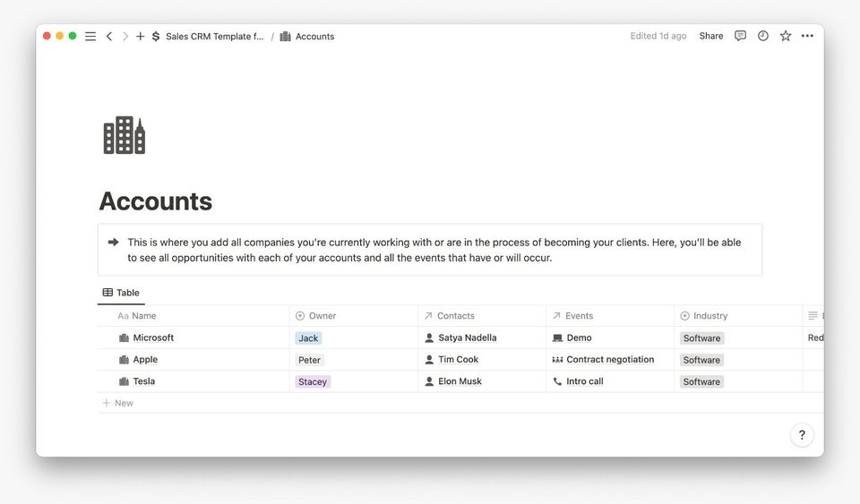860x504 pixels.
Task: Open the Industry column header menu
Action: click(709, 316)
